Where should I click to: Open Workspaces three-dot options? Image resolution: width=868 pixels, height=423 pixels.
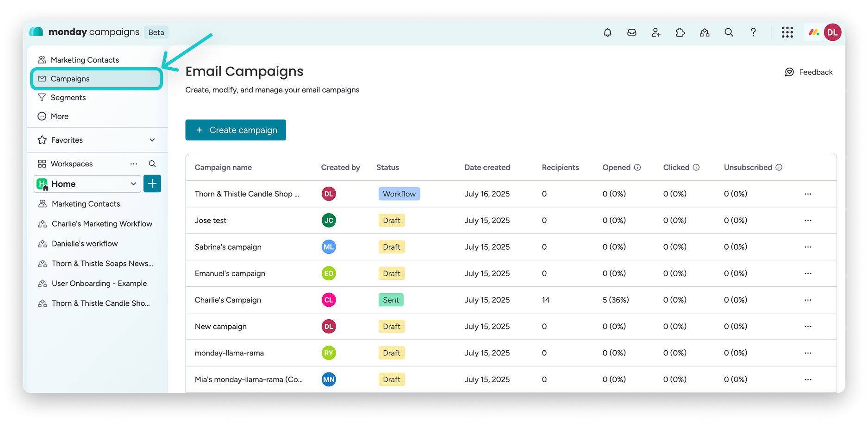tap(134, 164)
